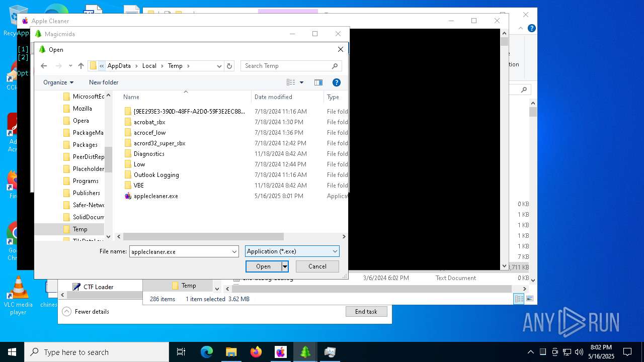Sort by the Type column header
Viewport: 644px width, 362px height.
(333, 97)
